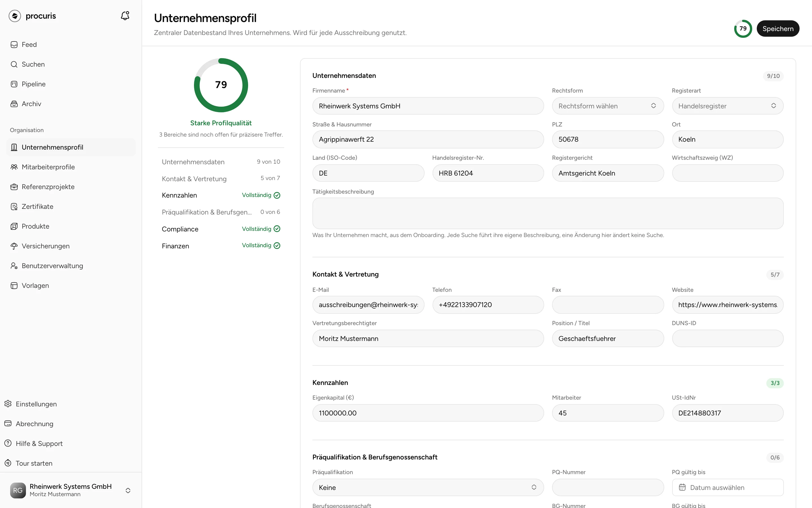Open the Unternehmensprofil menu item
Screen dimensions: 812x508
(71, 147)
